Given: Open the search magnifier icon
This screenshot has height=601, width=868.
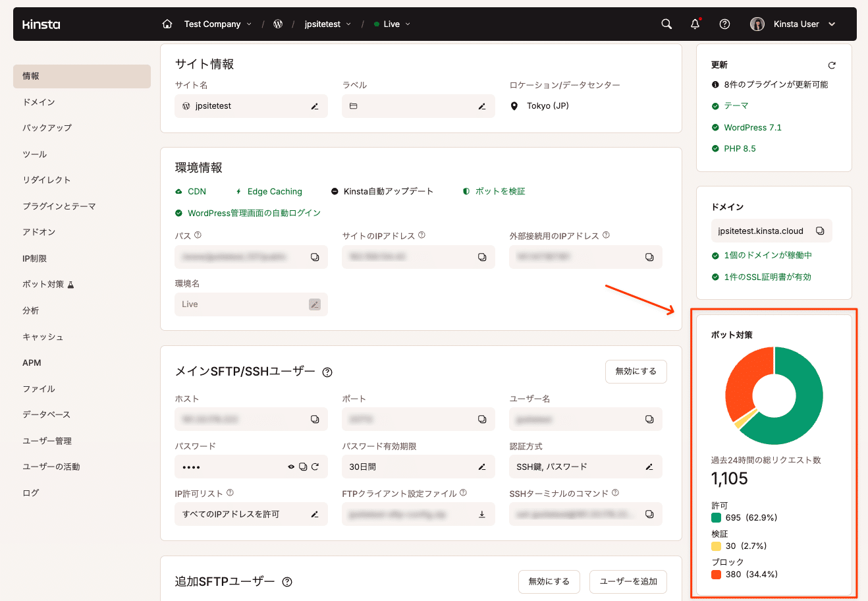Looking at the screenshot, I should point(666,24).
